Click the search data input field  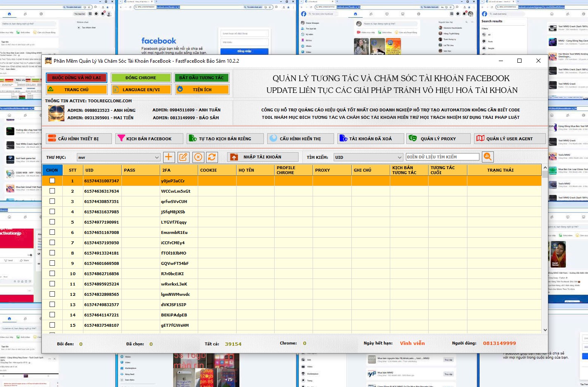click(x=442, y=157)
